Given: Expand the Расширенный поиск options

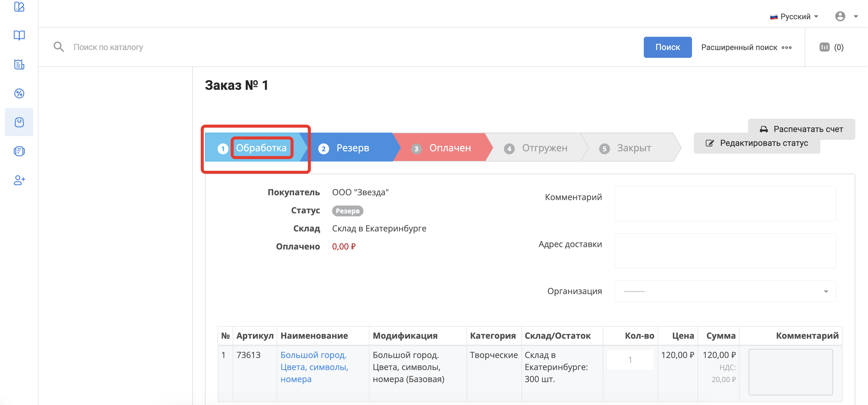Looking at the screenshot, I should pos(746,47).
